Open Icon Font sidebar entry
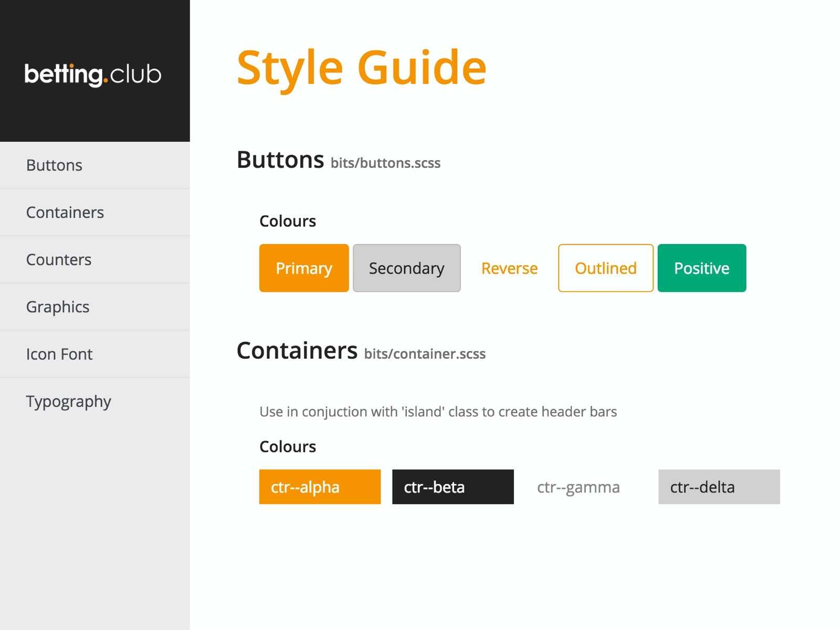The width and height of the screenshot is (840, 630). pos(59,354)
